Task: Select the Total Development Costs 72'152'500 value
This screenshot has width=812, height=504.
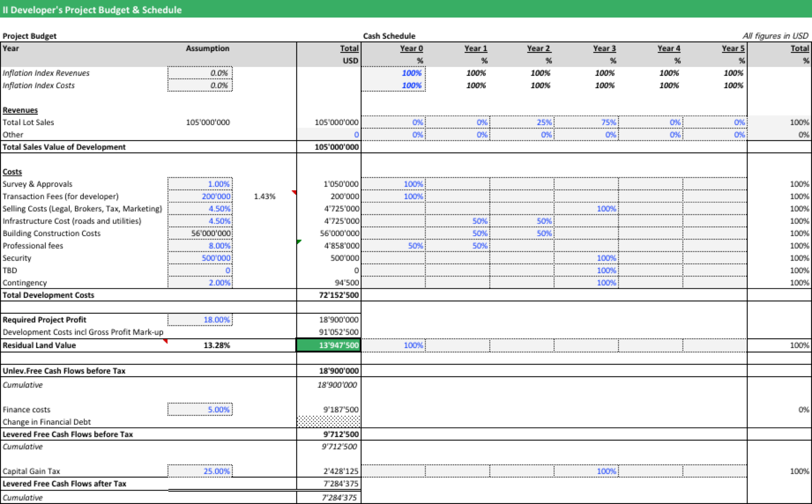Action: tap(338, 295)
